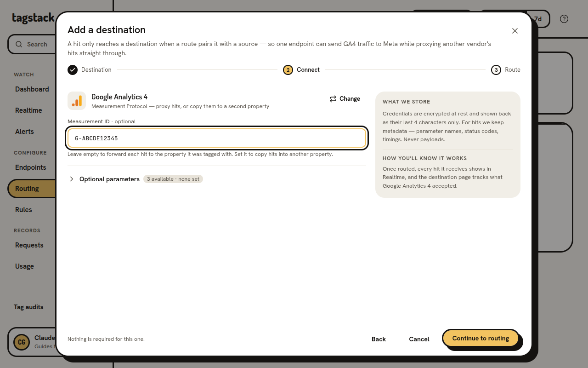Screen dimensions: 588x368
Task: Open Rules in the sidebar
Action: point(23,210)
